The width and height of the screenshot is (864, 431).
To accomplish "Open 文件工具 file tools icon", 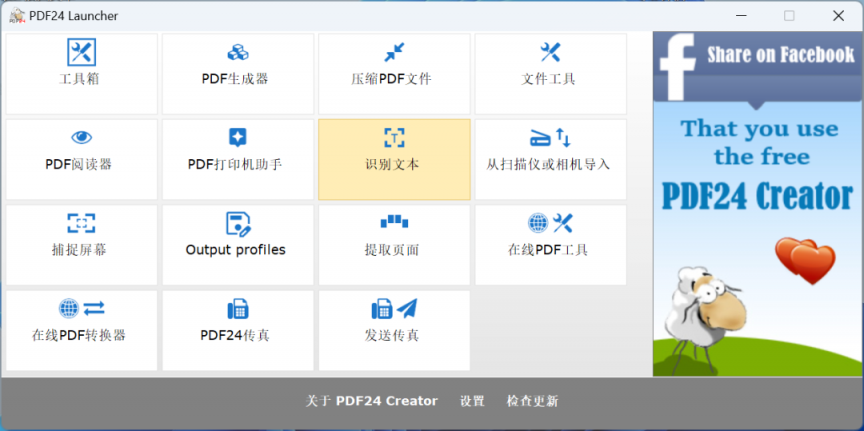I will 550,53.
